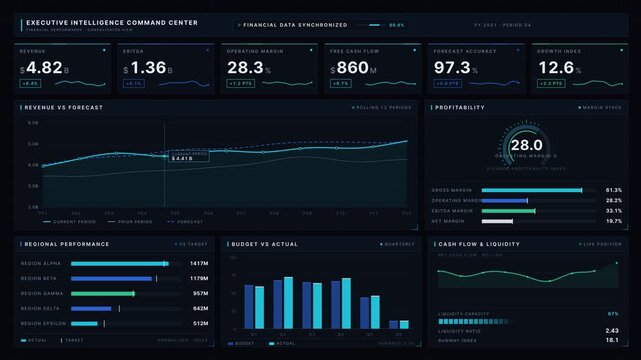Click the 12.6% growth index value

pyautogui.click(x=560, y=68)
